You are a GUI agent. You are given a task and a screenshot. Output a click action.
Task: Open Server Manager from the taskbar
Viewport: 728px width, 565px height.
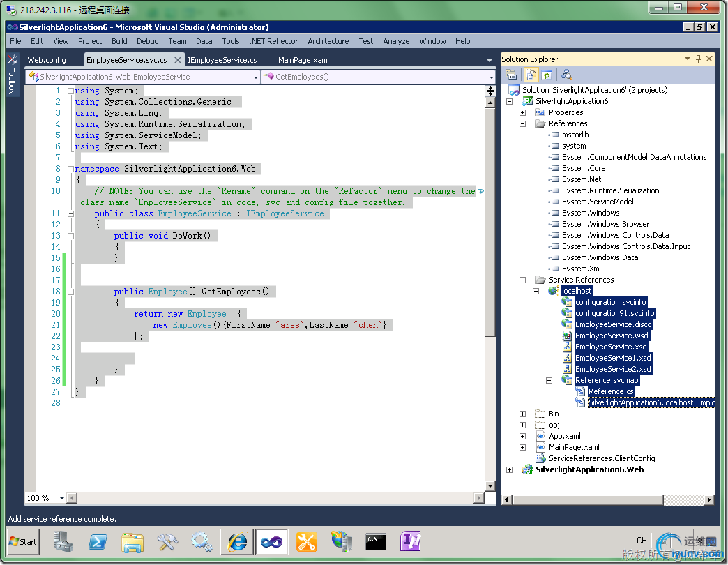63,542
